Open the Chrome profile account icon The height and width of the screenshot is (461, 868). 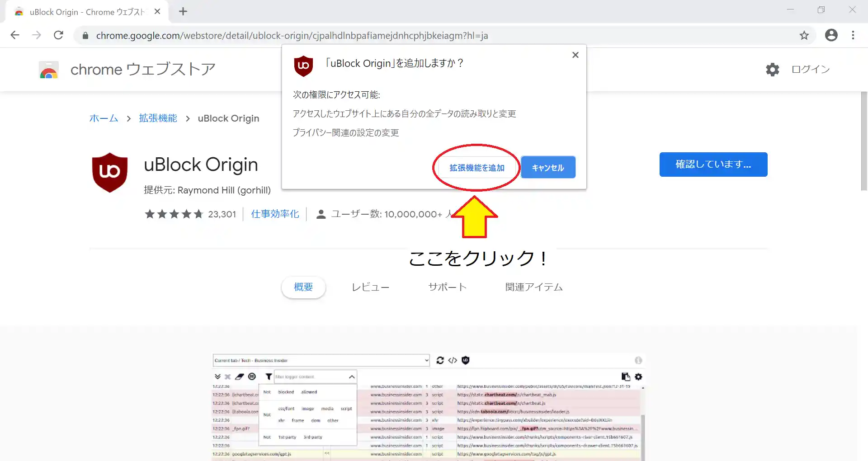coord(831,35)
